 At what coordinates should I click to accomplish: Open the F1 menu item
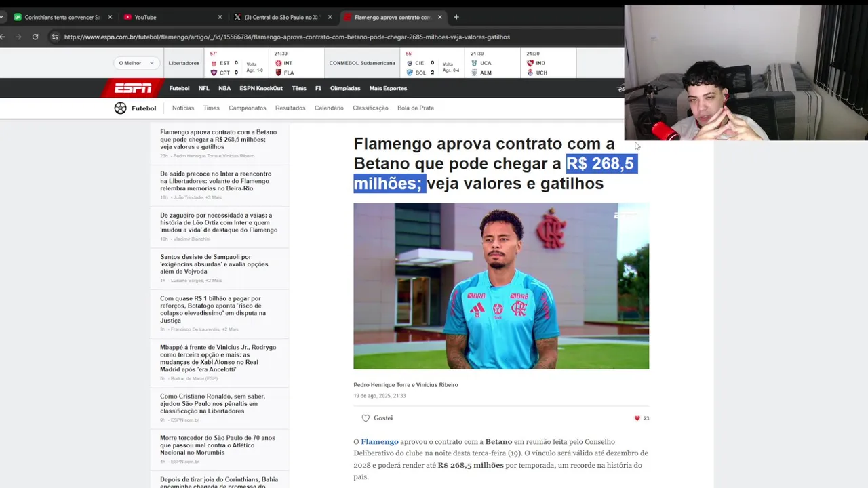[318, 88]
